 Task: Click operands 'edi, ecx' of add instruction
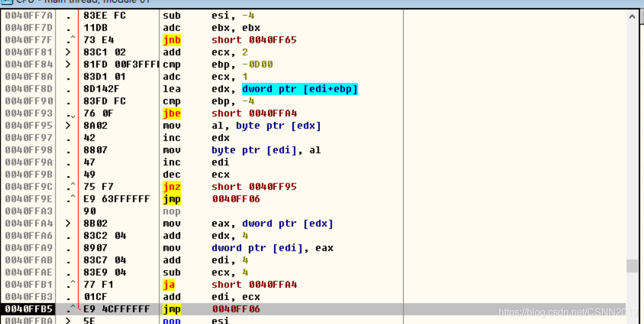(x=236, y=297)
